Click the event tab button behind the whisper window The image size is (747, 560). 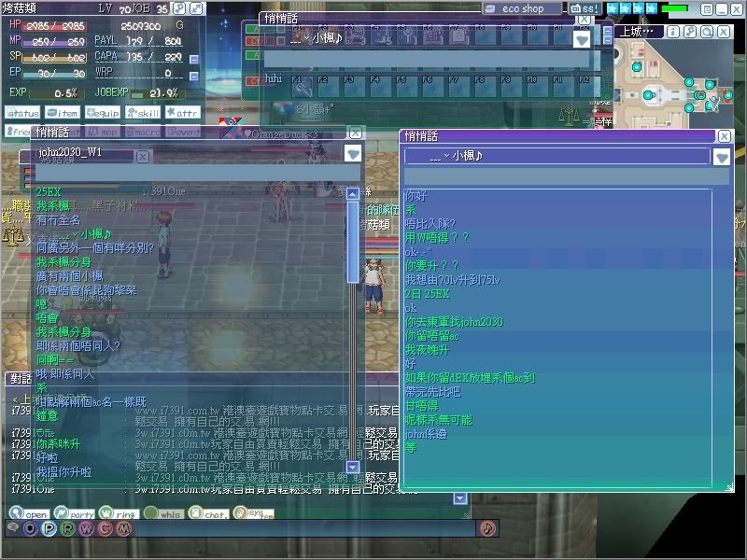coord(183,132)
